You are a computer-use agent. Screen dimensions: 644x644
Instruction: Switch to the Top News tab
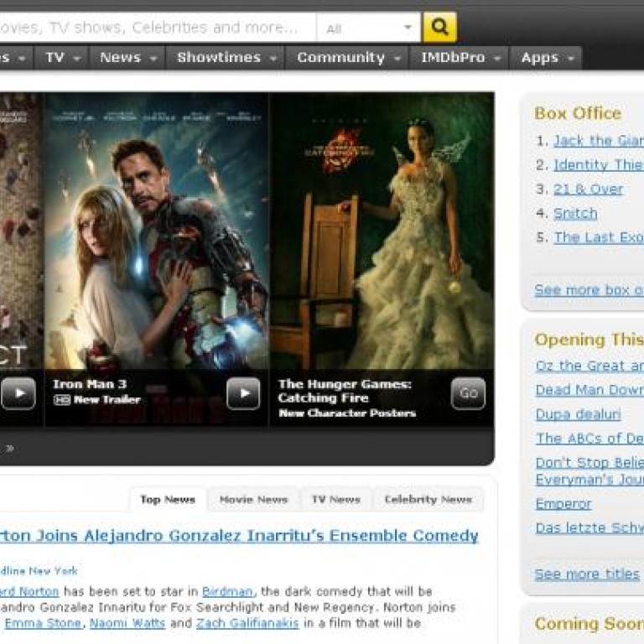pyautogui.click(x=168, y=500)
